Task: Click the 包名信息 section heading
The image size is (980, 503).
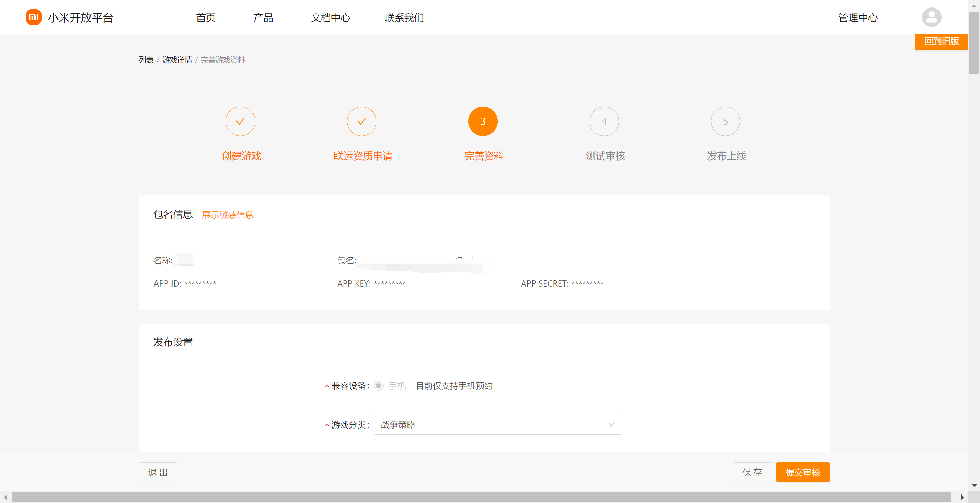Action: click(173, 215)
